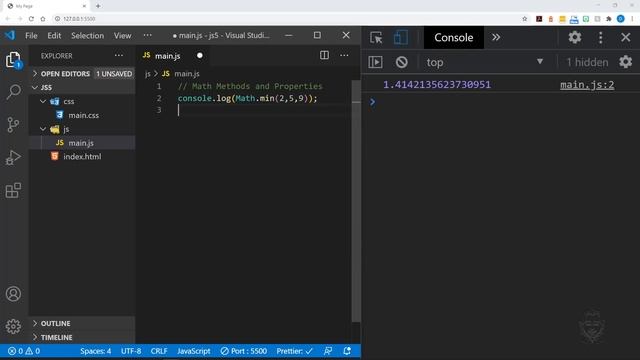The height and width of the screenshot is (360, 640).
Task: Open the browser profile avatar
Action: [x=620, y=19]
